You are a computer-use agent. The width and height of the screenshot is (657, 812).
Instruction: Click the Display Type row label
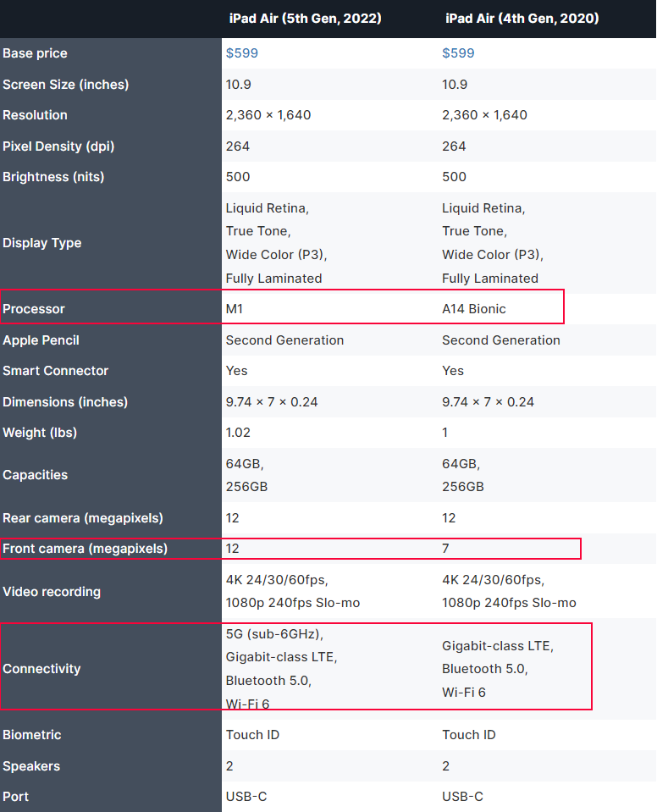42,243
